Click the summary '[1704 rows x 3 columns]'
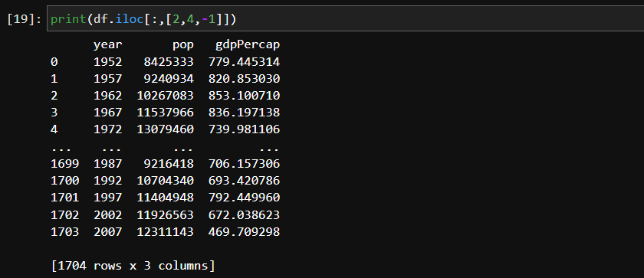The image size is (644, 278). [x=133, y=266]
